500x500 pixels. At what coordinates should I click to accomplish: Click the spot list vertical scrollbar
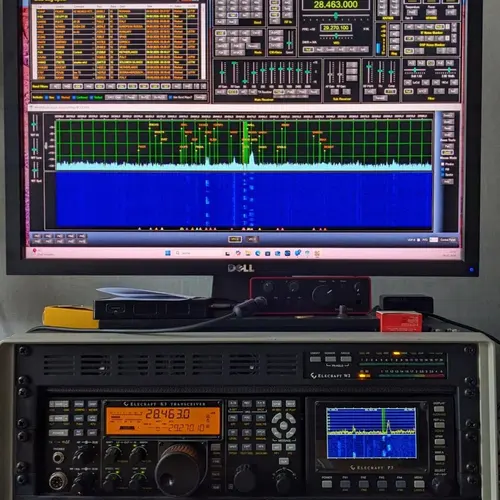pos(203,42)
